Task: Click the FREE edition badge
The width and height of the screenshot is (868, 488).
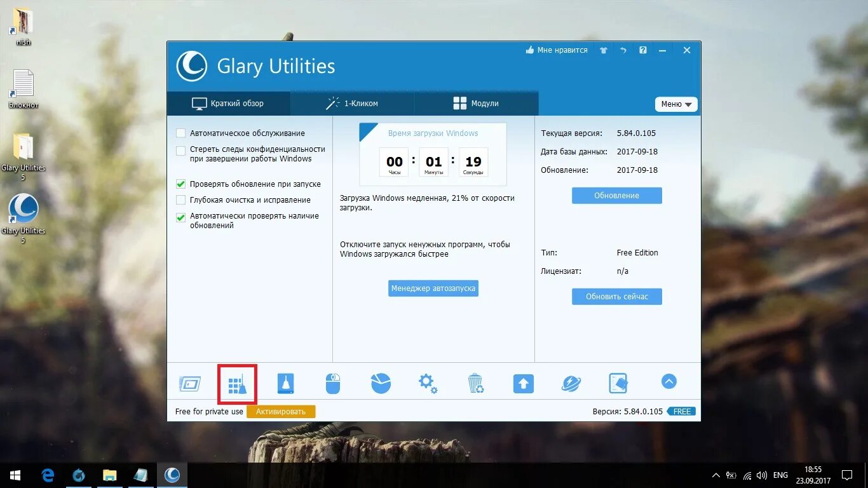Action: [x=682, y=411]
